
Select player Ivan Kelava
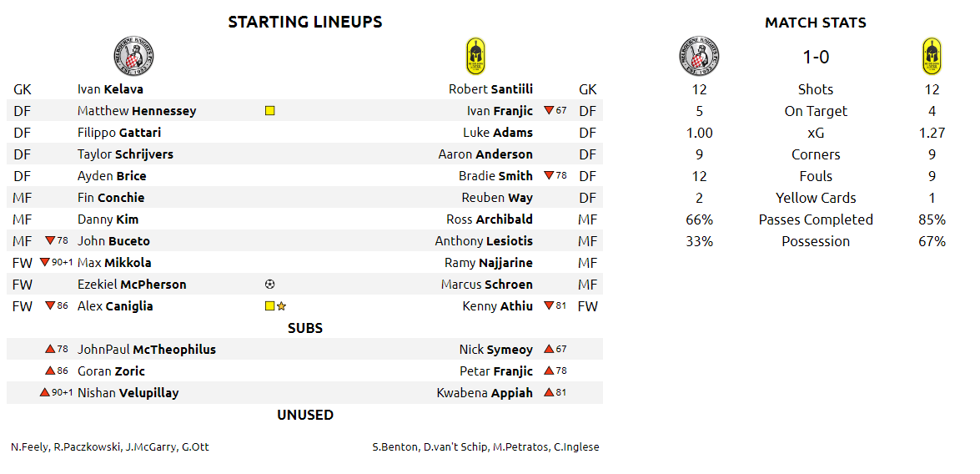110,89
